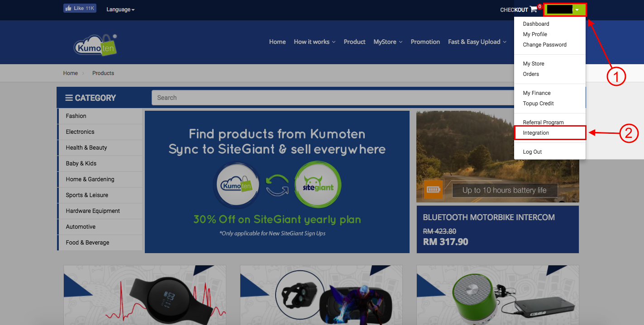The image size is (644, 325).
Task: Click the Facebook Like thumbs-up button
Action: 80,8
